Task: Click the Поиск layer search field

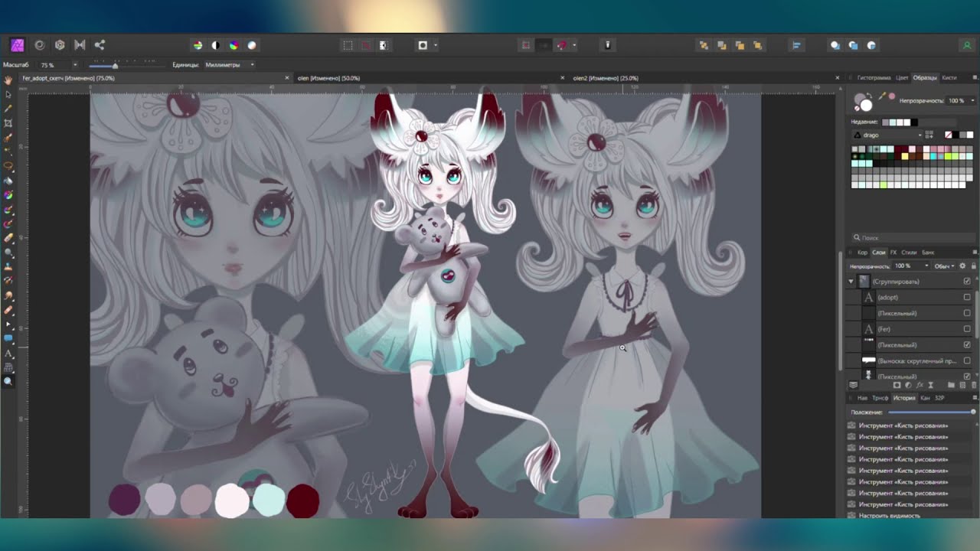Action: point(913,238)
